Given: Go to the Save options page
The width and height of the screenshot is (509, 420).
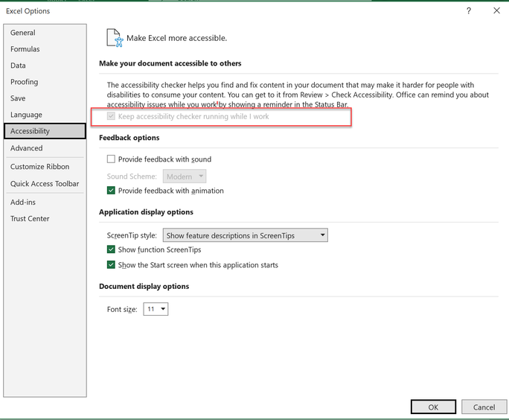Looking at the screenshot, I should pyautogui.click(x=45, y=98).
